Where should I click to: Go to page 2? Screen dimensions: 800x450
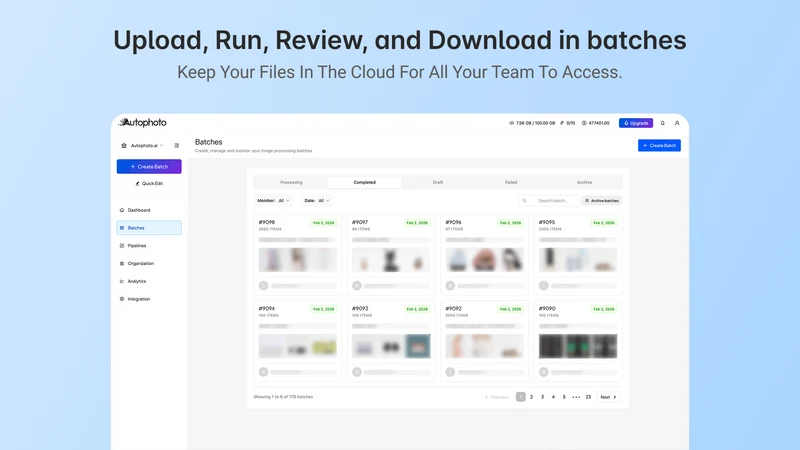531,397
